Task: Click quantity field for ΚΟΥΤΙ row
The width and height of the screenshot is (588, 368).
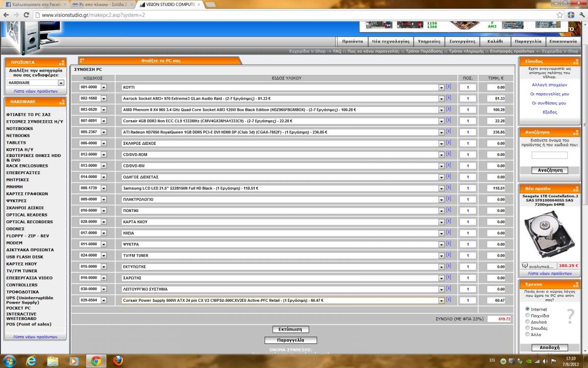Action: point(468,87)
